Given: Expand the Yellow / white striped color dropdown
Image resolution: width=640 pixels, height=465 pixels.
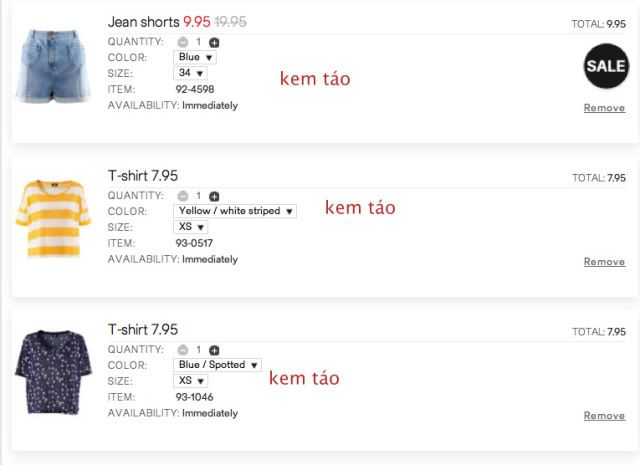Looking at the screenshot, I should click(235, 211).
